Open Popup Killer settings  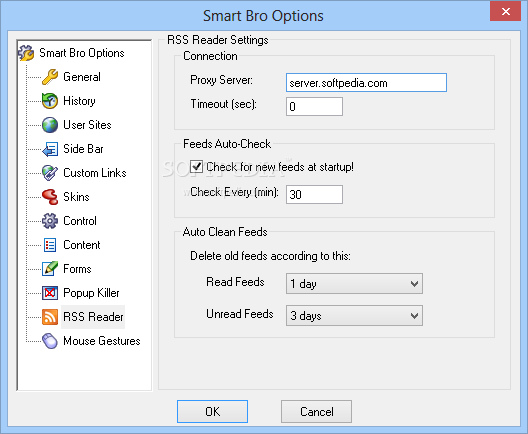[91, 293]
